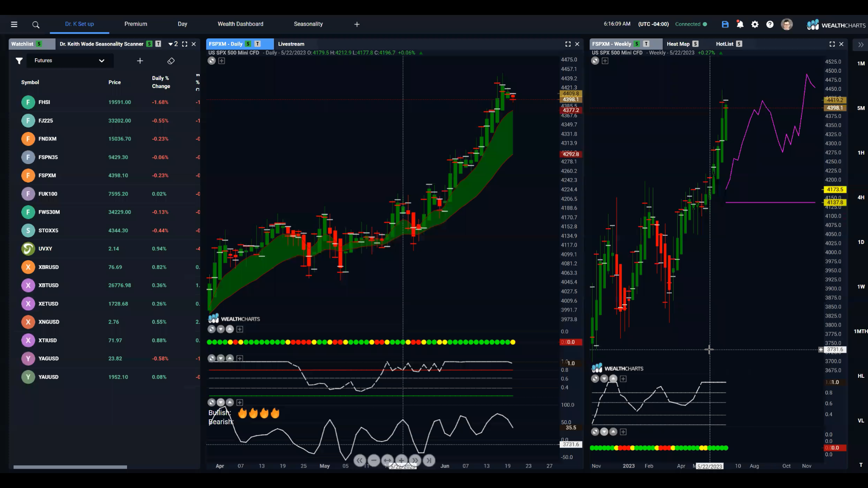Toggle the daily 0-1.0 oscillator pane visibility
The image size is (868, 488).
[212, 358]
